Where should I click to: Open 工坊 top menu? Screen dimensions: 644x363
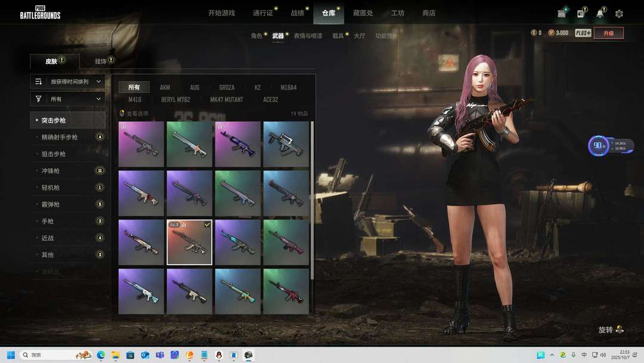398,13
